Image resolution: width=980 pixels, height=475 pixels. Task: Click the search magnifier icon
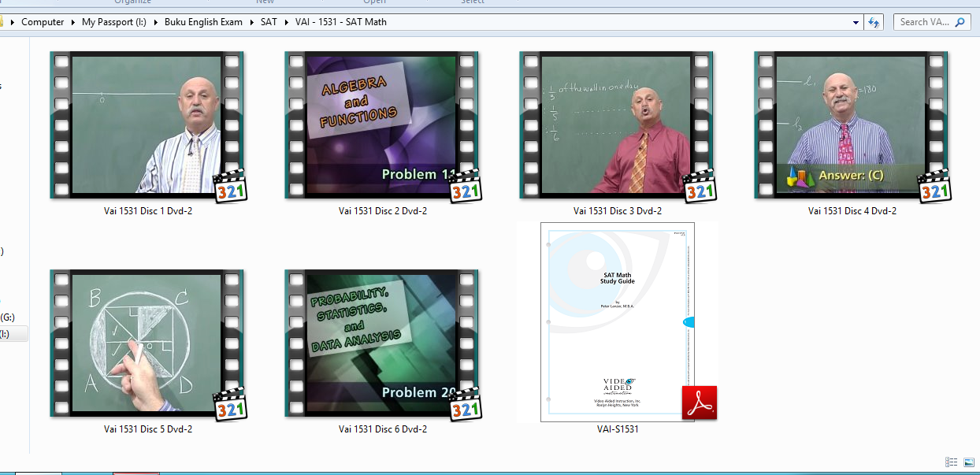[x=960, y=22]
